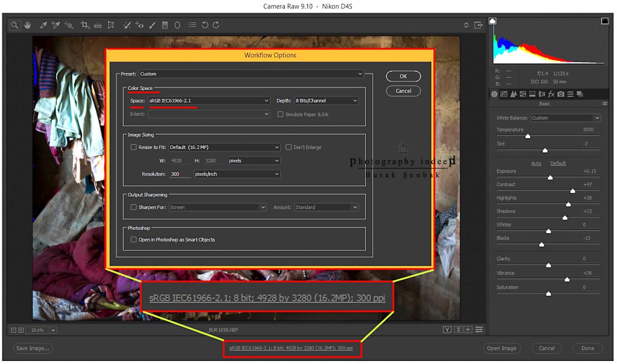
Task: Select the Red Eye Removal tool
Action: click(139, 25)
